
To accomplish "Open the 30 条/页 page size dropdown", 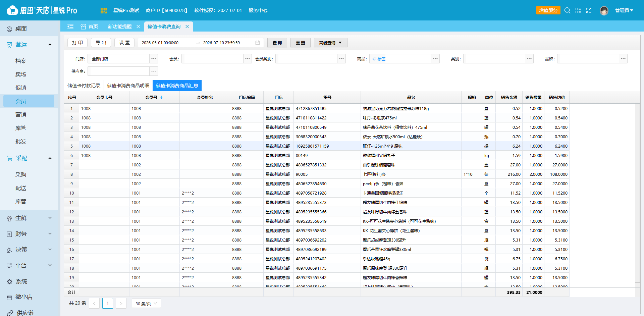I will pos(146,303).
